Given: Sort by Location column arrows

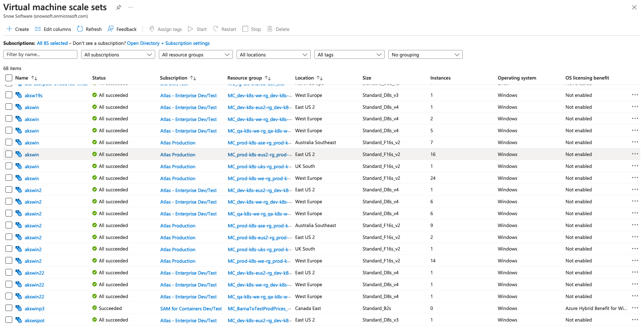Looking at the screenshot, I should pyautogui.click(x=320, y=78).
